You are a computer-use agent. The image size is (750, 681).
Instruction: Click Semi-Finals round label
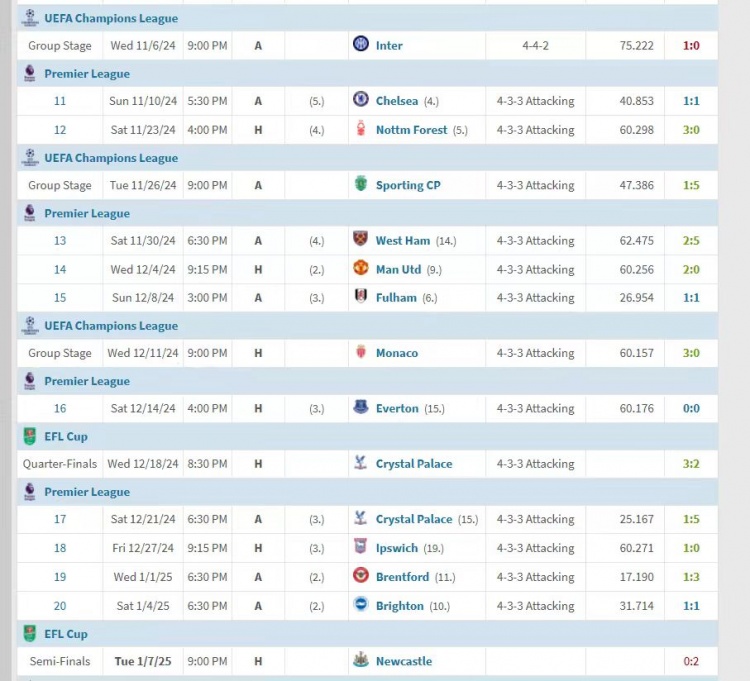(x=60, y=661)
